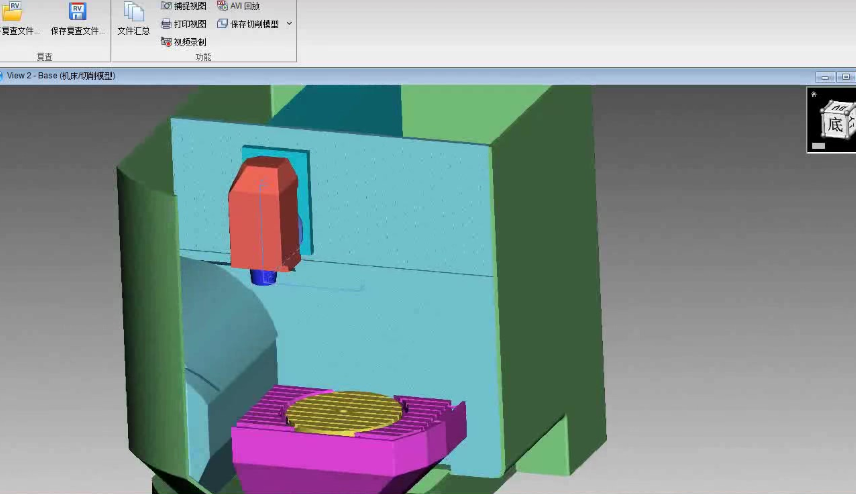The height and width of the screenshot is (494, 856).
Task: Click the 保存切削模型 save cut model button
Action: [x=248, y=24]
